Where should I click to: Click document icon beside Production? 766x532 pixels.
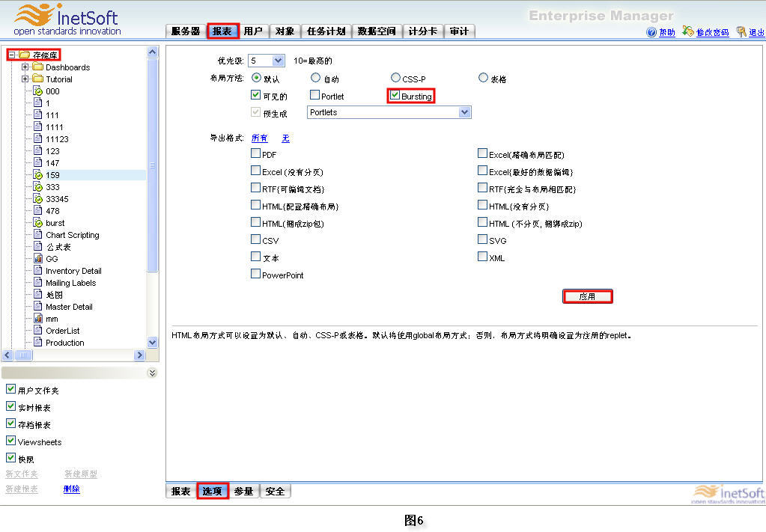[37, 343]
